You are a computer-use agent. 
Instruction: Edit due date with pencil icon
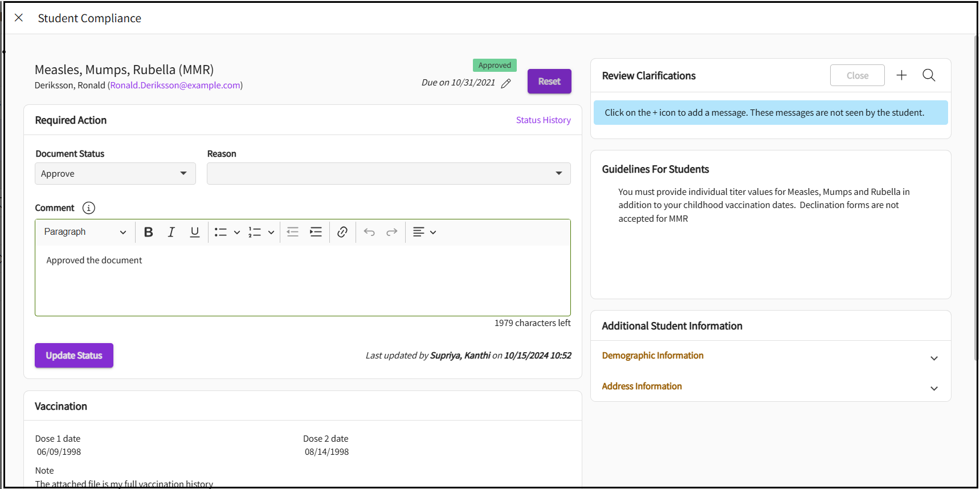pos(506,83)
